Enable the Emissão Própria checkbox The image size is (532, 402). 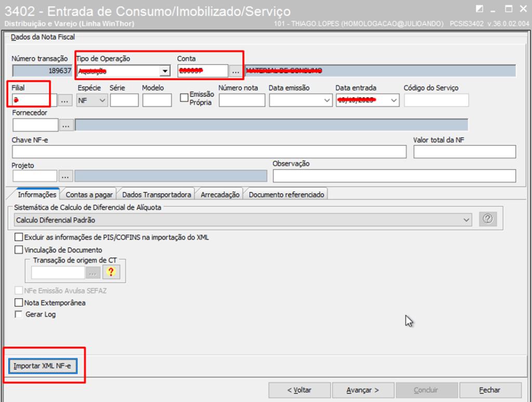[183, 97]
